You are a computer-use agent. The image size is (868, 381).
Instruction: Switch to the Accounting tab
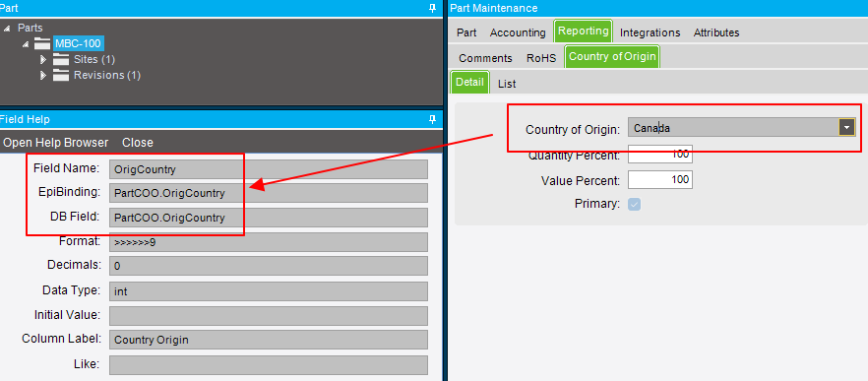click(x=518, y=32)
